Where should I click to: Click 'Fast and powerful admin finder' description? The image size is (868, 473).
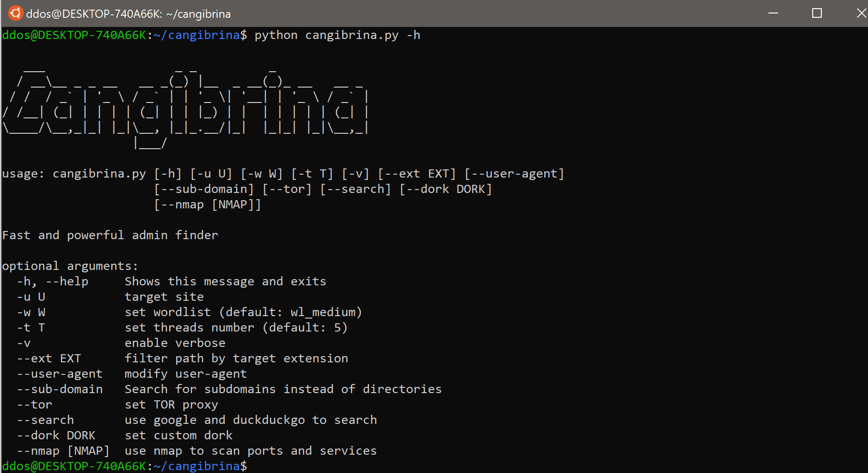point(110,235)
